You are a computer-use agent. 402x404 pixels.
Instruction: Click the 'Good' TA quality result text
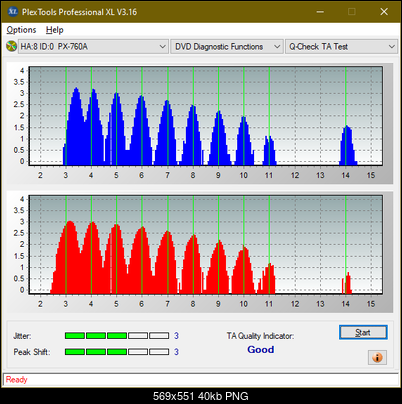(x=261, y=350)
